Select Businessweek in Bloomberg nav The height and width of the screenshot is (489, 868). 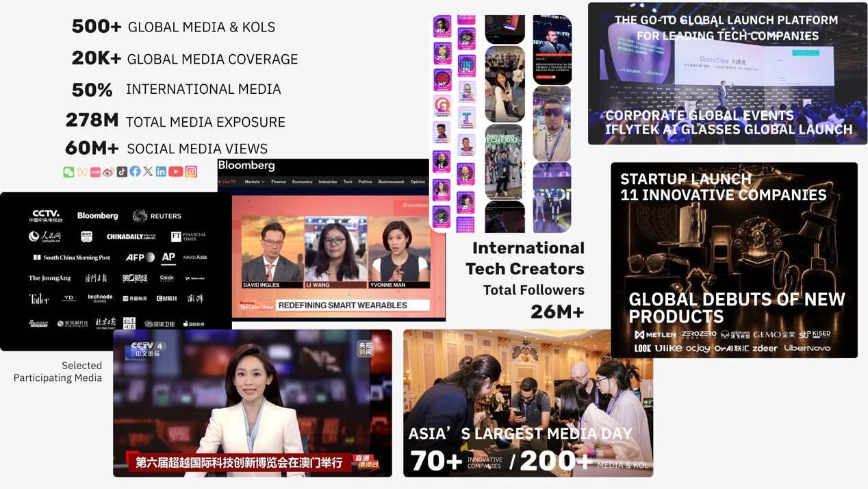[x=391, y=182]
